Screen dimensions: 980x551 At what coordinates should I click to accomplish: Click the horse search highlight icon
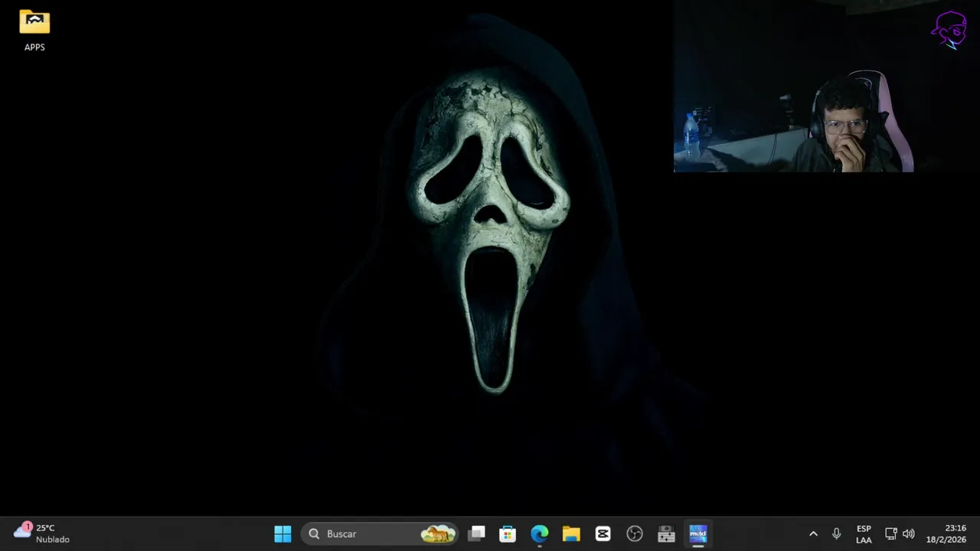pos(438,533)
